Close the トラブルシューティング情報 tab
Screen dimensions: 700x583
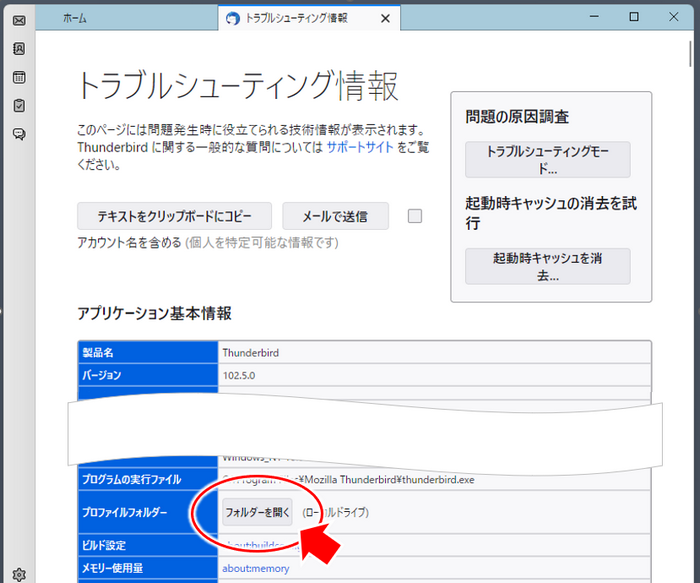point(385,18)
